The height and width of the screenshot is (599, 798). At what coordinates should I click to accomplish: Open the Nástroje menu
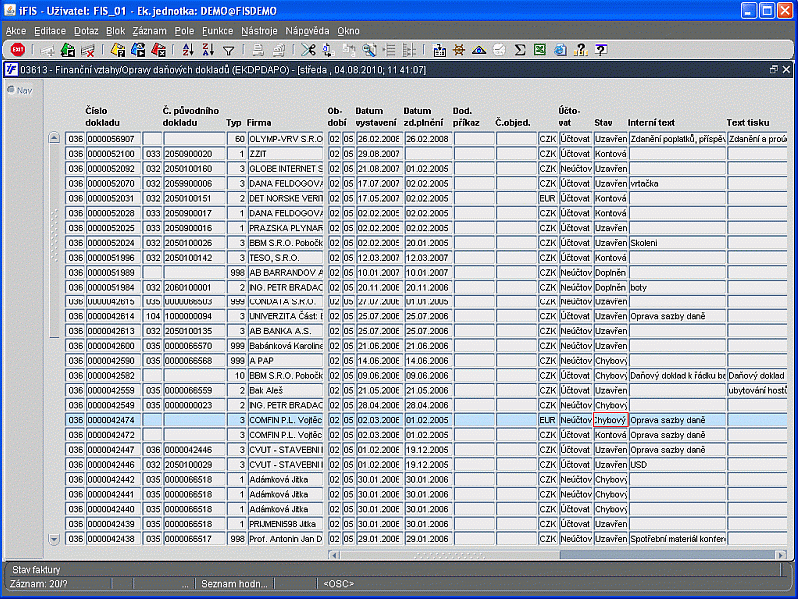[259, 31]
